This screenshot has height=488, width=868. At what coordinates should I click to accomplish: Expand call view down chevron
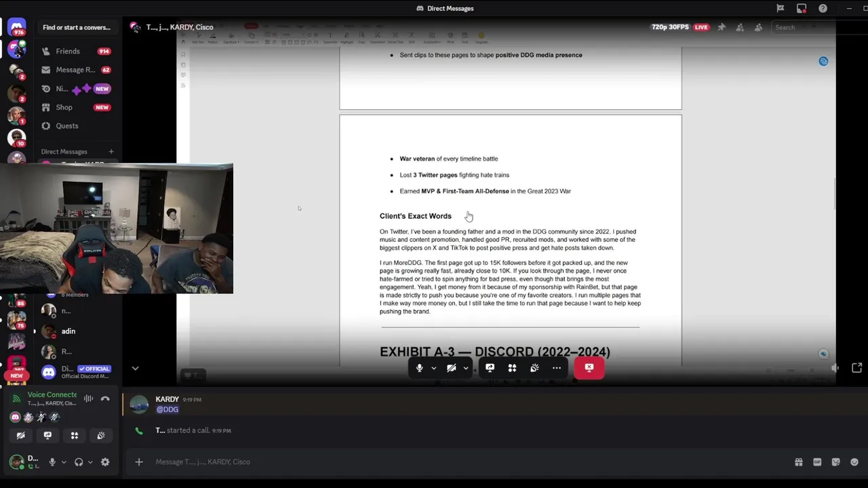(x=135, y=369)
